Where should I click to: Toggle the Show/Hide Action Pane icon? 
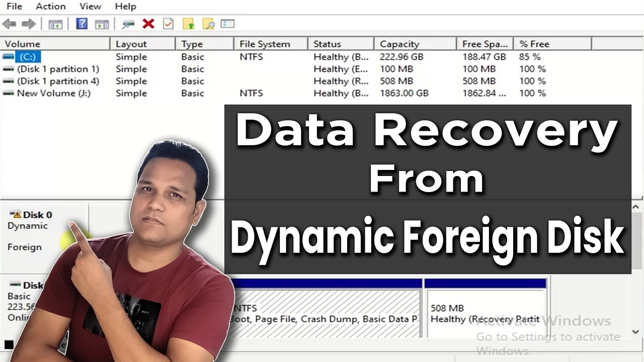(x=102, y=24)
